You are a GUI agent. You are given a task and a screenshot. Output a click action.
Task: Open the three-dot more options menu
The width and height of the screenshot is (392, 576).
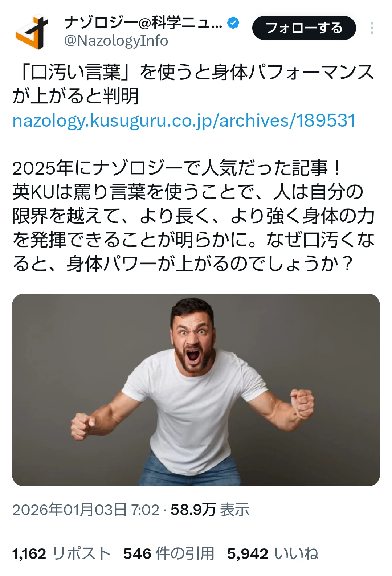(372, 28)
